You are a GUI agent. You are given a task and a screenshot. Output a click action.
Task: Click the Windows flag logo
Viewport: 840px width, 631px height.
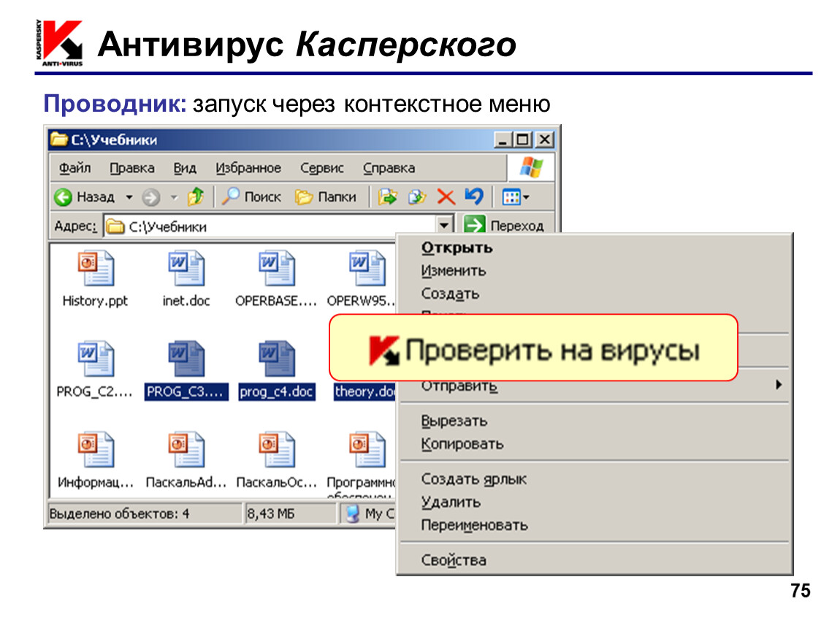coord(531,168)
